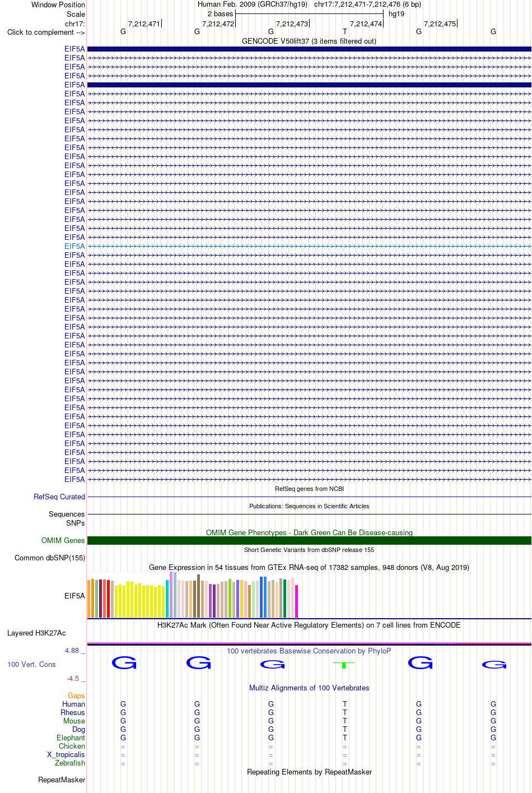Open 'Publications: Sequences in Scientific Articles' title

pyautogui.click(x=309, y=506)
